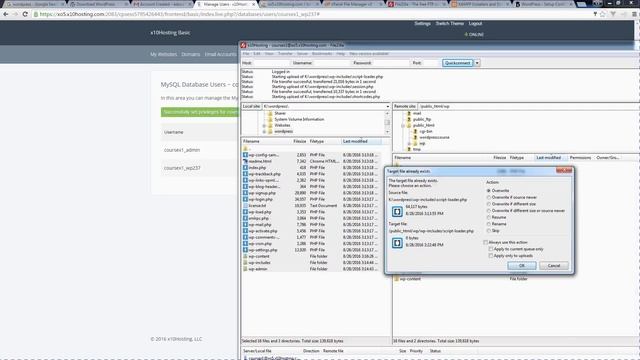This screenshot has width=640, height=360.
Task: Expand the wp folder in remote tree
Action: pyautogui.click(x=409, y=144)
